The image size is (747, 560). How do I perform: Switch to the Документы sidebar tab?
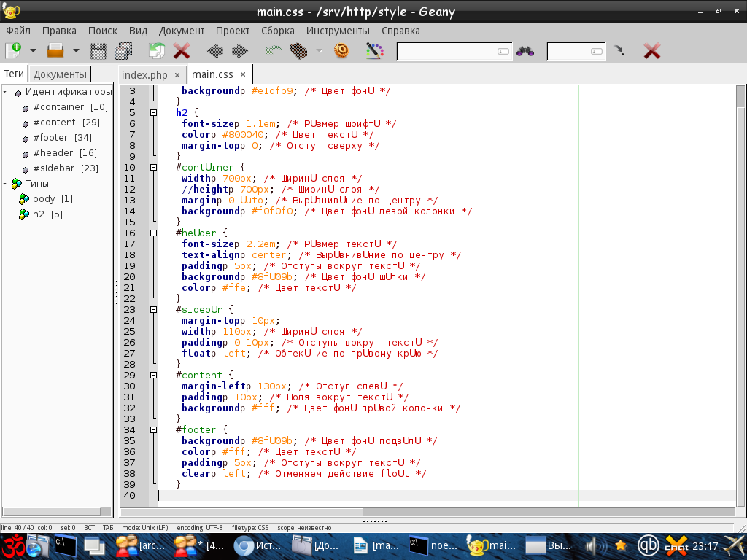(x=60, y=74)
